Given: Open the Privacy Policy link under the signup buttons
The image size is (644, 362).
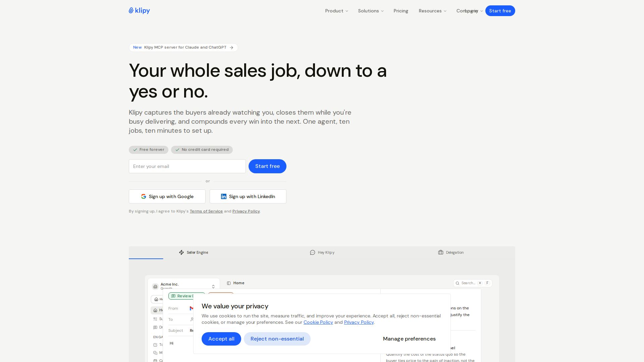Looking at the screenshot, I should (x=246, y=211).
